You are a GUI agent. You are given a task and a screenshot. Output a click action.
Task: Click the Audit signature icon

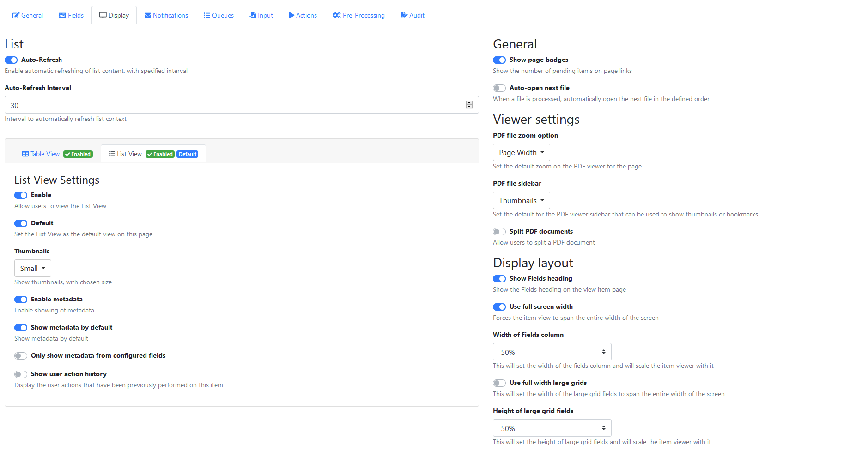pyautogui.click(x=404, y=15)
